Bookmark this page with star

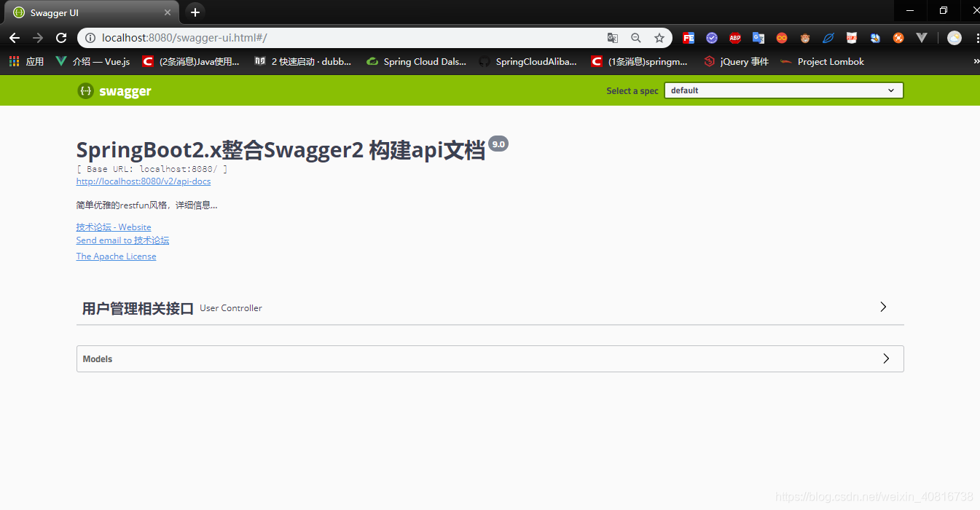659,38
